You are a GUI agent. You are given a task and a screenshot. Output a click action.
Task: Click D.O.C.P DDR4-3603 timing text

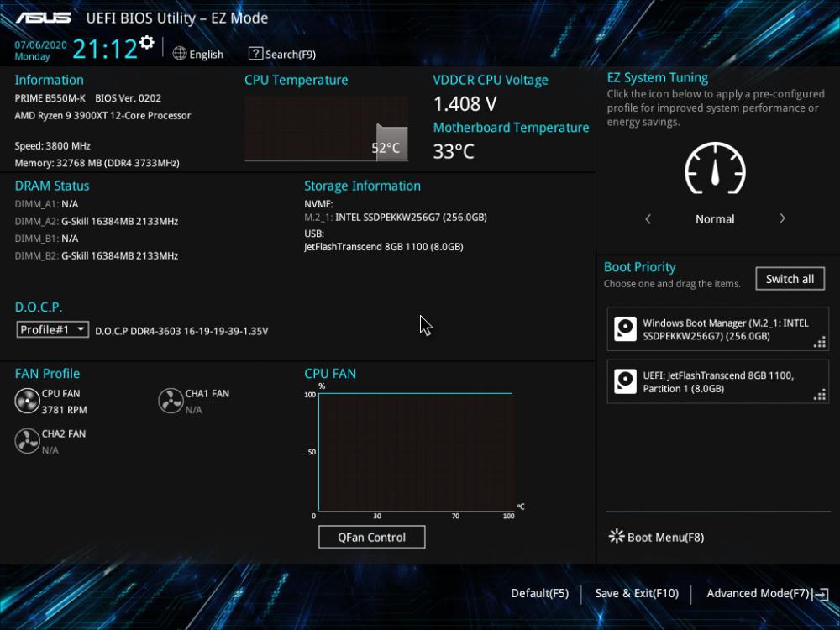coord(181,331)
